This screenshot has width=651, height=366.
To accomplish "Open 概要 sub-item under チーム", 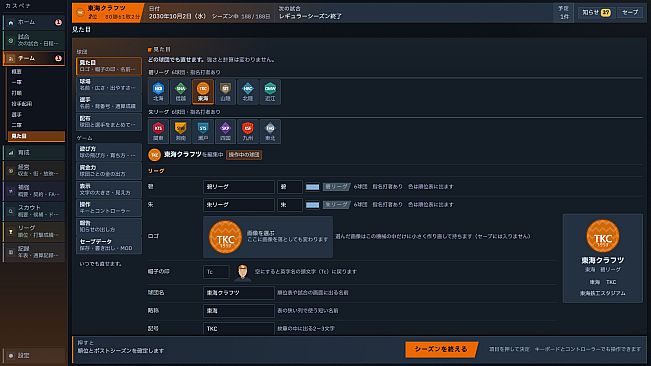I will pos(37,72).
